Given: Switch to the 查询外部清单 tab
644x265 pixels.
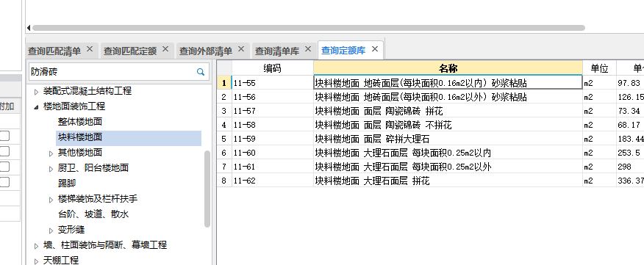Looking at the screenshot, I should click(x=206, y=51).
